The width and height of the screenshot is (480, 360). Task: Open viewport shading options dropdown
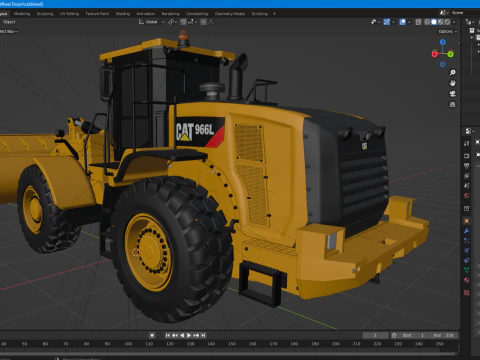pyautogui.click(x=454, y=22)
